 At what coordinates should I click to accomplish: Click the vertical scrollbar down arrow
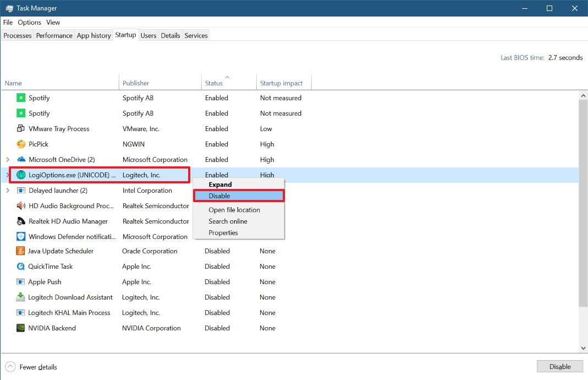(x=583, y=348)
